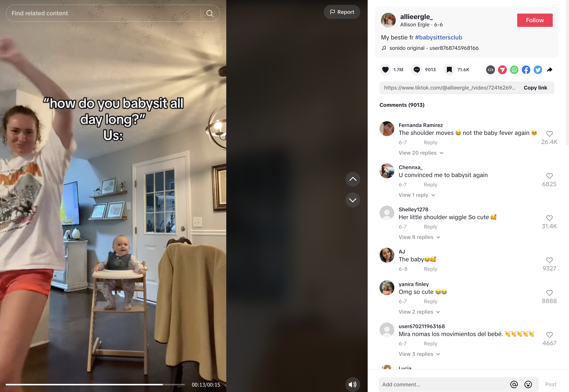Click scroll up arrow between videos
Screen dimensions: 569x392
pos(353,179)
